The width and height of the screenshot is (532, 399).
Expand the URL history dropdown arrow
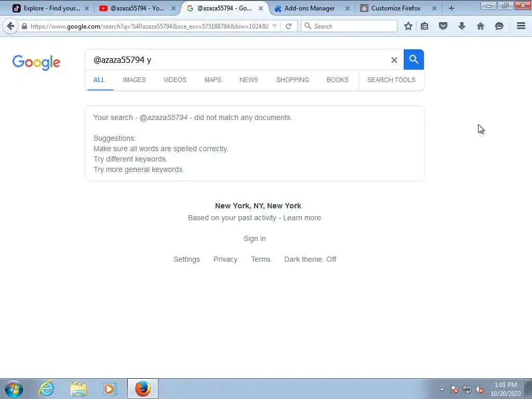[275, 26]
